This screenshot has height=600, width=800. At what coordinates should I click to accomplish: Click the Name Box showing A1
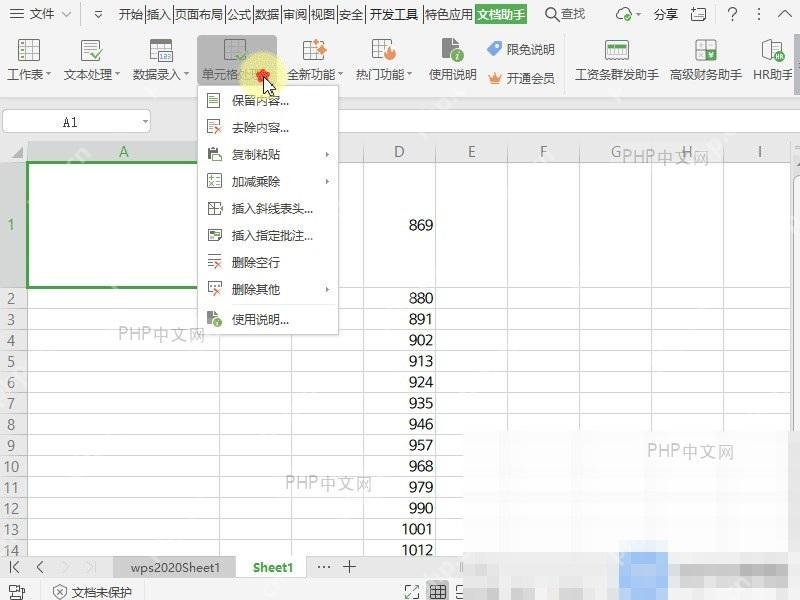click(x=70, y=121)
